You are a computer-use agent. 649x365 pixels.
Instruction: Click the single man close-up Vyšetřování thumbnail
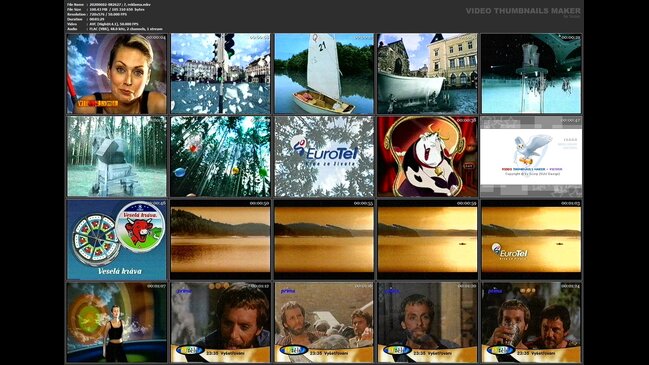(220, 322)
